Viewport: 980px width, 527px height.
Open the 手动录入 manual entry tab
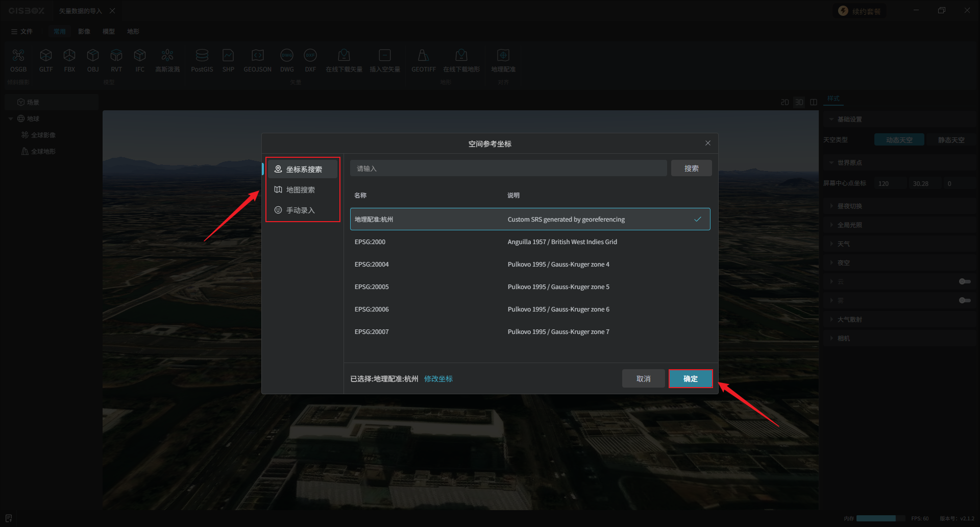[301, 210]
